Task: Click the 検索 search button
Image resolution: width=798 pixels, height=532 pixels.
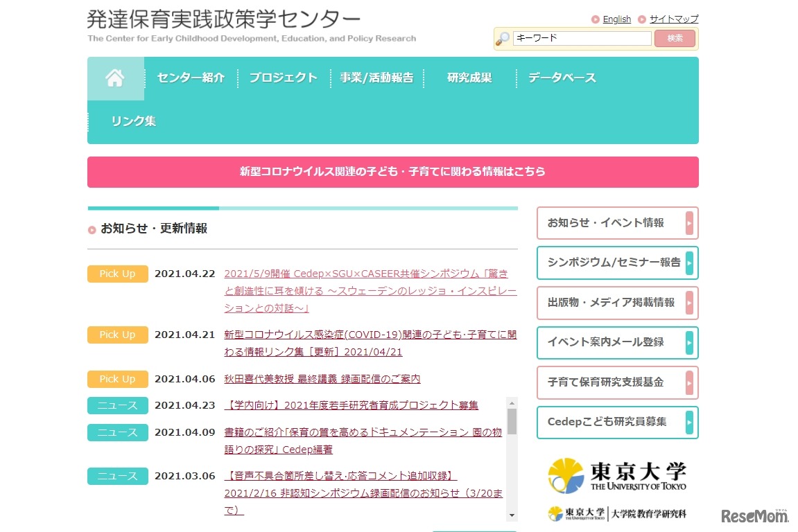Action: [674, 38]
